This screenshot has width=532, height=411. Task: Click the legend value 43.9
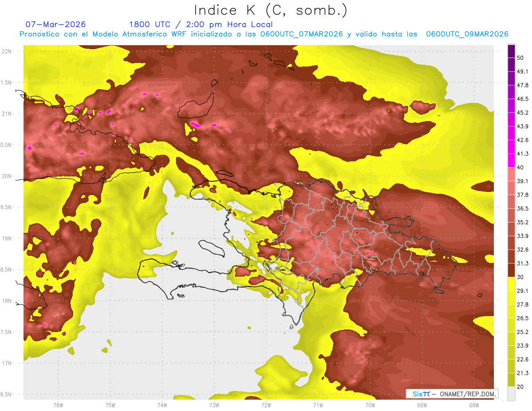click(523, 126)
